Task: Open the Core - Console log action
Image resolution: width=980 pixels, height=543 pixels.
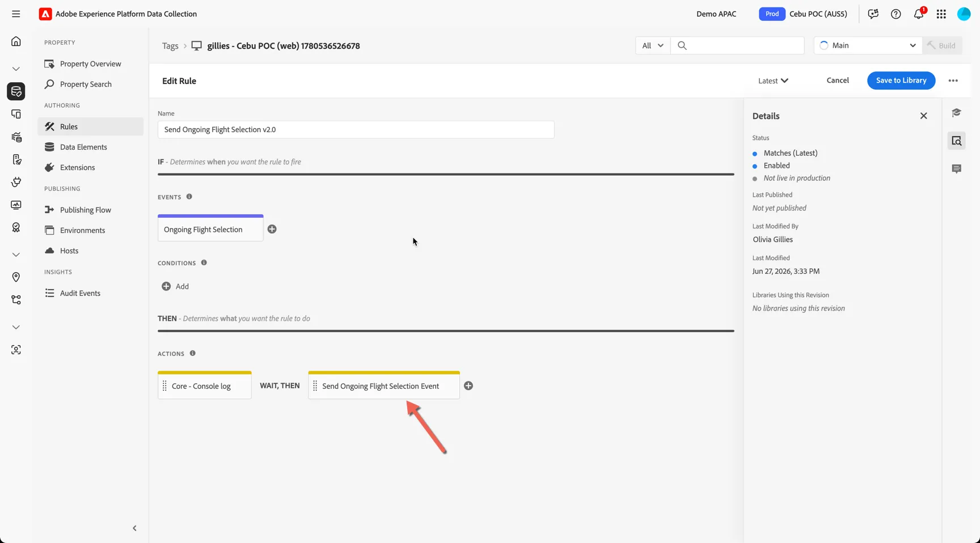Action: pos(205,385)
